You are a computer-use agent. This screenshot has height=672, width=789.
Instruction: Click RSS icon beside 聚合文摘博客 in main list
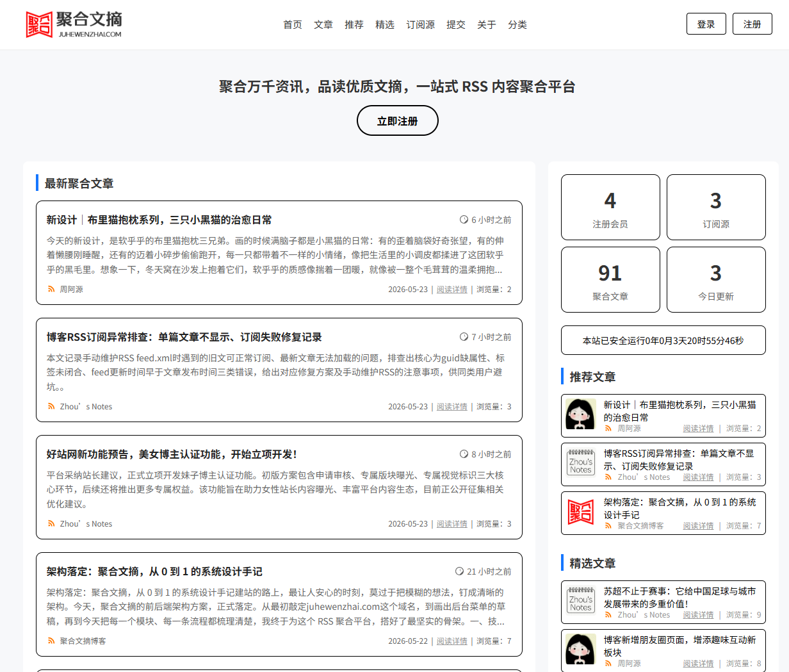(51, 641)
